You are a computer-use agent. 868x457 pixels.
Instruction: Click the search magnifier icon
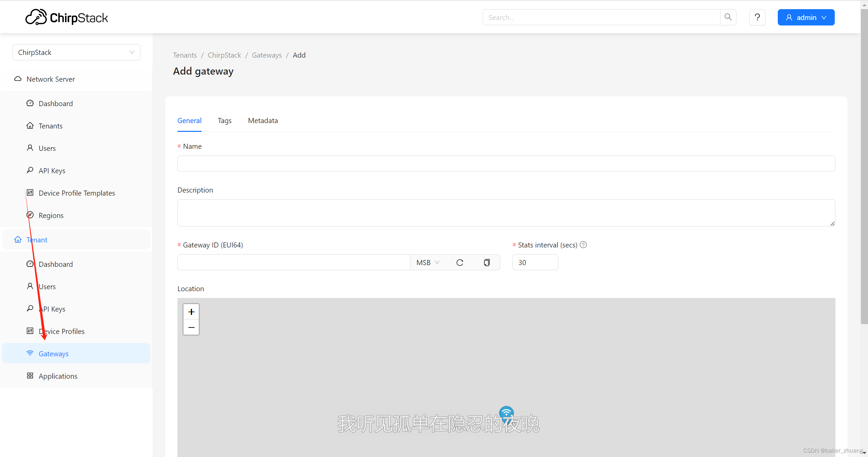tap(728, 17)
